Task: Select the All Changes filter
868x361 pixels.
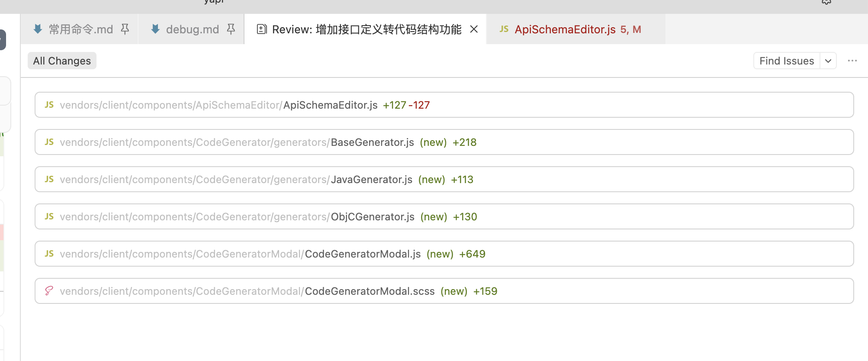Action: [x=62, y=61]
